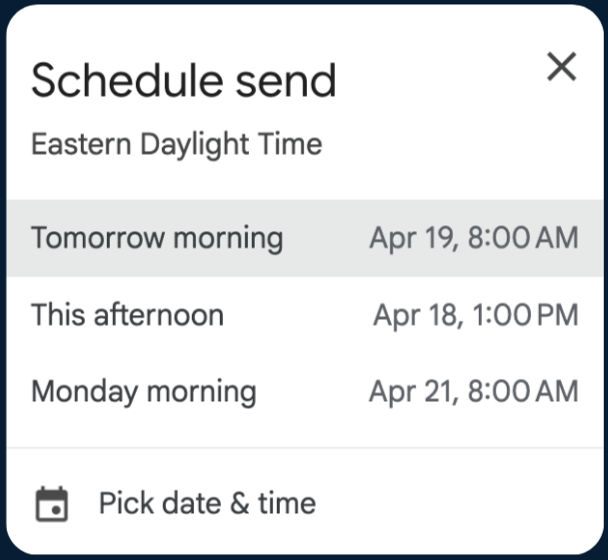Click the Schedule send heading

[183, 80]
